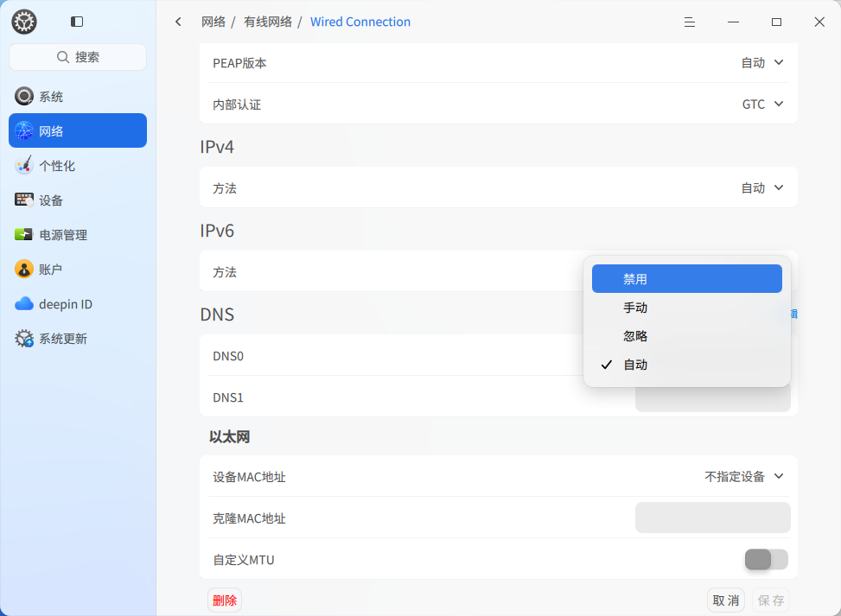Go back using the left arrow
Image resolution: width=841 pixels, height=616 pixels.
pos(179,22)
